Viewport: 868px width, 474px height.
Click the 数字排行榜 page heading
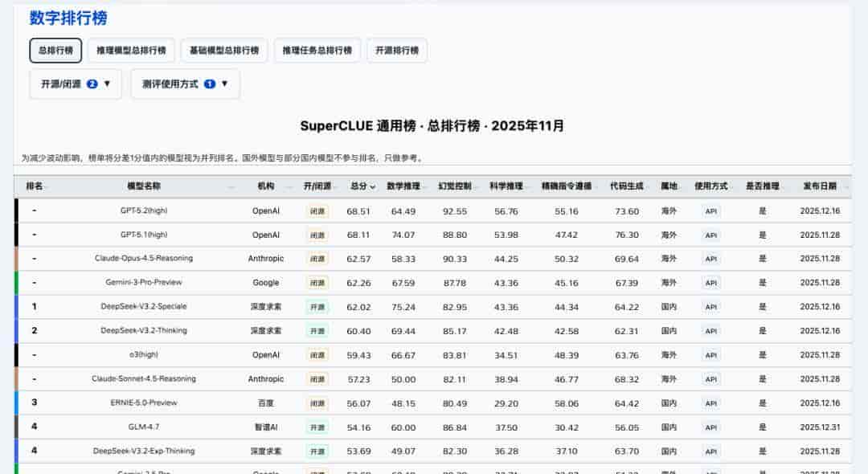tap(68, 18)
